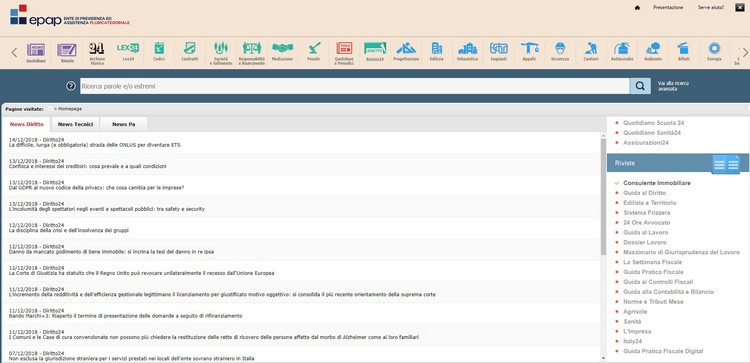Select the Mediazione handshake icon
The width and height of the screenshot is (750, 363).
pyautogui.click(x=282, y=52)
